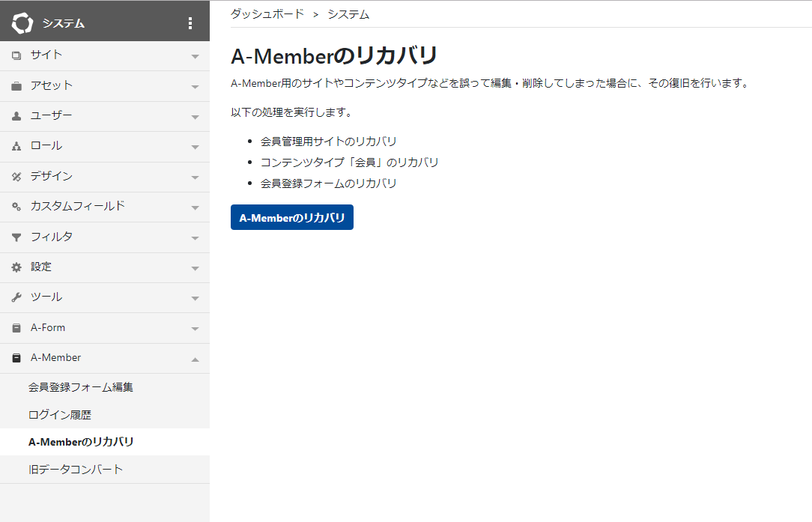Screen dimensions: 812x522
Task: Open 会員登録フォーム編集 menu item
Action: tap(81, 387)
